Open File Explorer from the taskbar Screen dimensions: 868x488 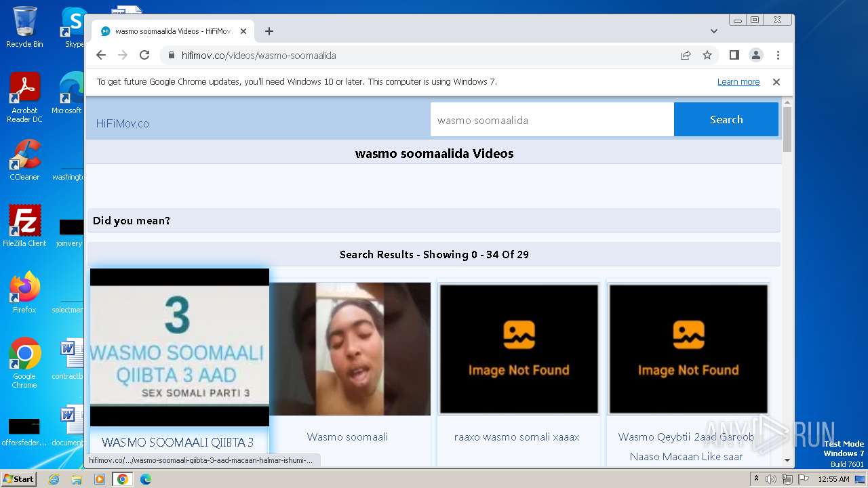77,479
